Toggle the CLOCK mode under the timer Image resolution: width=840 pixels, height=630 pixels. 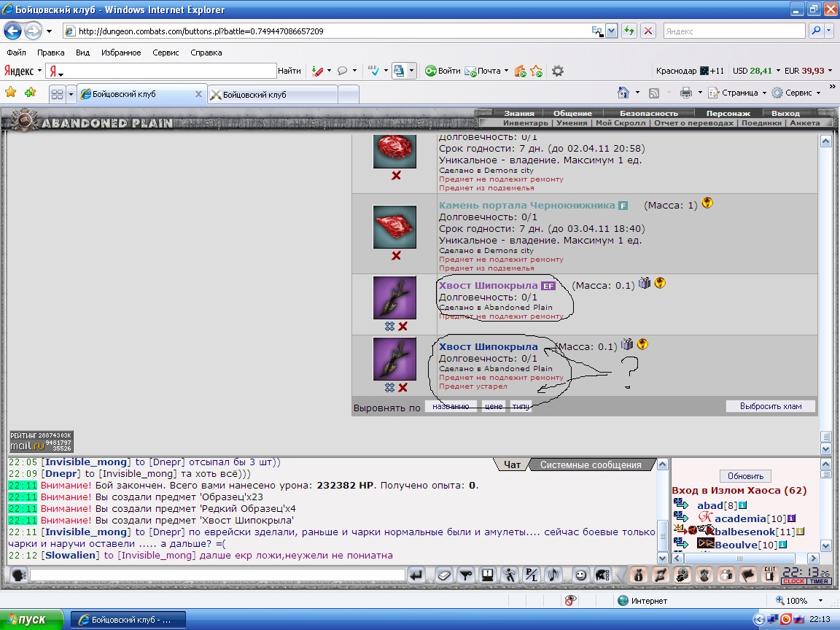pyautogui.click(x=793, y=581)
